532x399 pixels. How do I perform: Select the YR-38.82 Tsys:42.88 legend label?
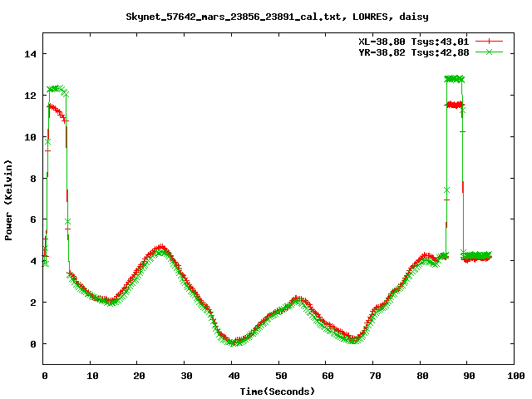pyautogui.click(x=414, y=52)
